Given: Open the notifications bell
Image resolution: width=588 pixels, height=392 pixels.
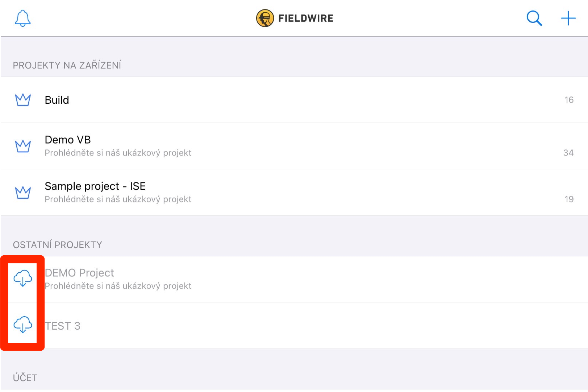Looking at the screenshot, I should [22, 18].
